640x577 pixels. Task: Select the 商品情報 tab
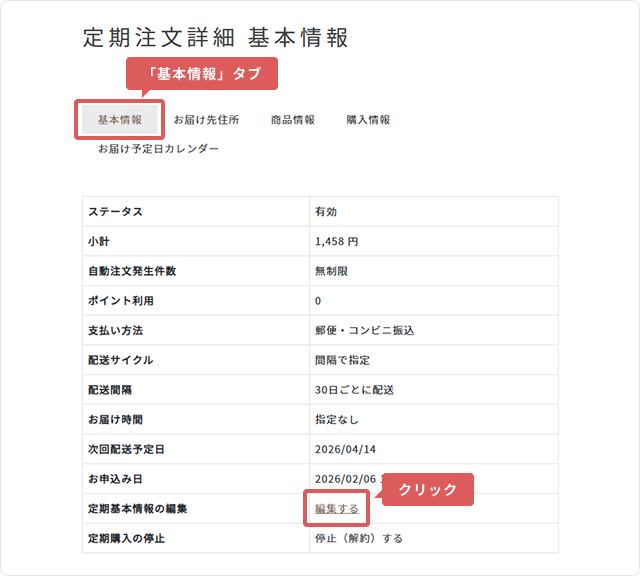point(292,120)
